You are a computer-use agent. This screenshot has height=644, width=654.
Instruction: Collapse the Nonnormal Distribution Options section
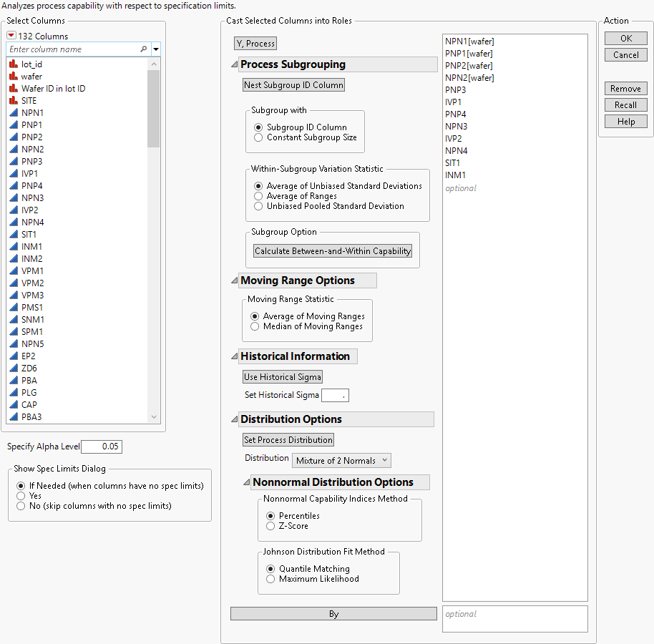pyautogui.click(x=246, y=482)
